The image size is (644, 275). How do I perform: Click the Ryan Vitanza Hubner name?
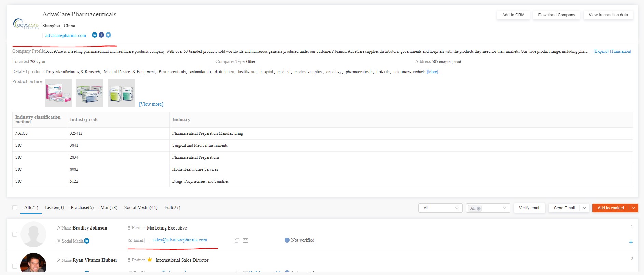click(x=95, y=260)
